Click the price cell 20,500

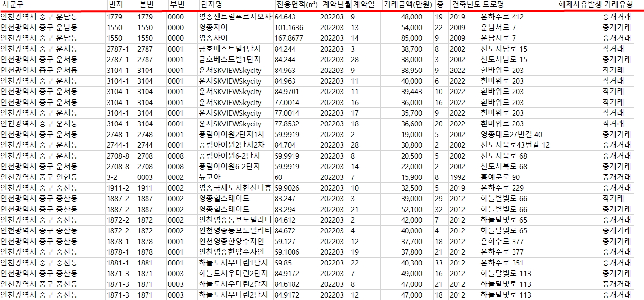412,156
